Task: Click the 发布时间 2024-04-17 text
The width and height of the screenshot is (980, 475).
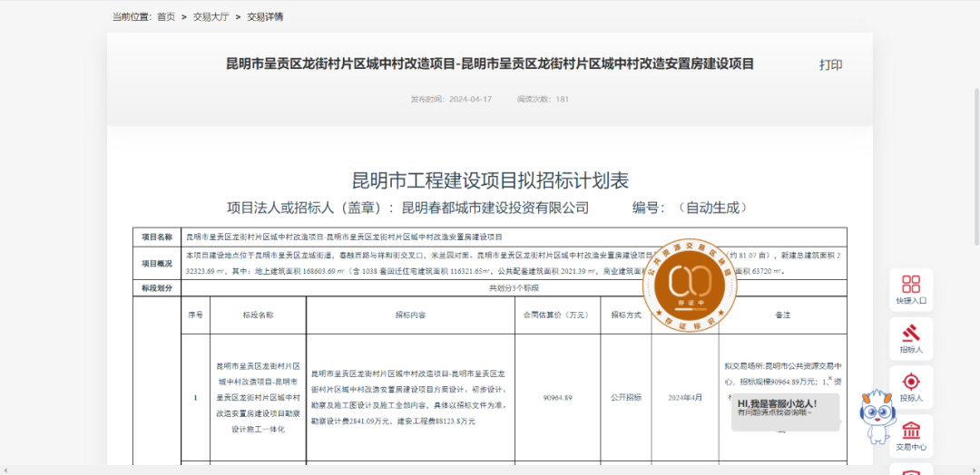Action: [x=451, y=99]
